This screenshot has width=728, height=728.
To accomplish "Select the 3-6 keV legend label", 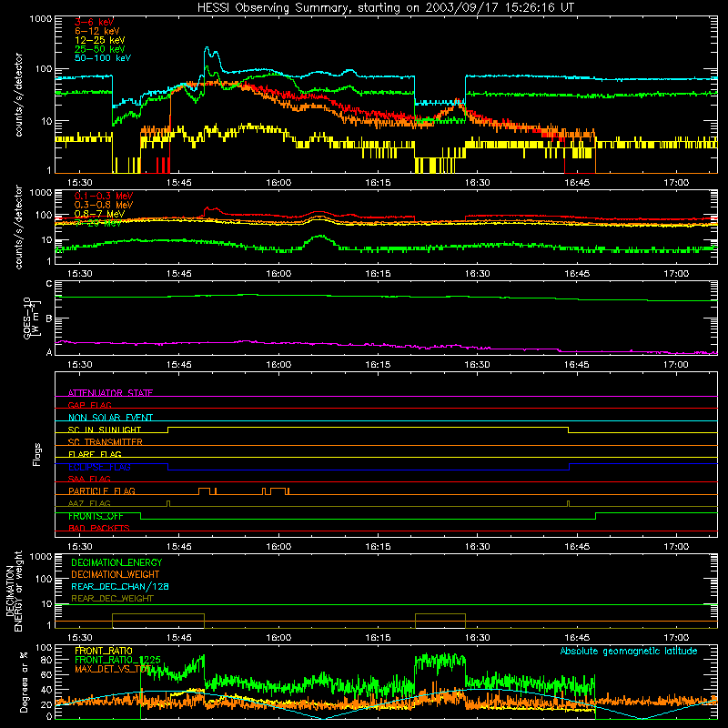I will click(94, 22).
